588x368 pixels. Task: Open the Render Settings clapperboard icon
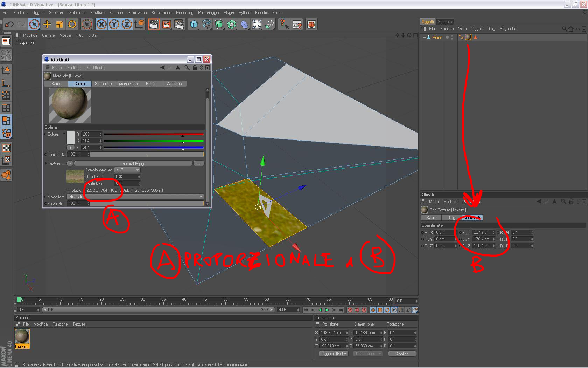[x=179, y=25]
